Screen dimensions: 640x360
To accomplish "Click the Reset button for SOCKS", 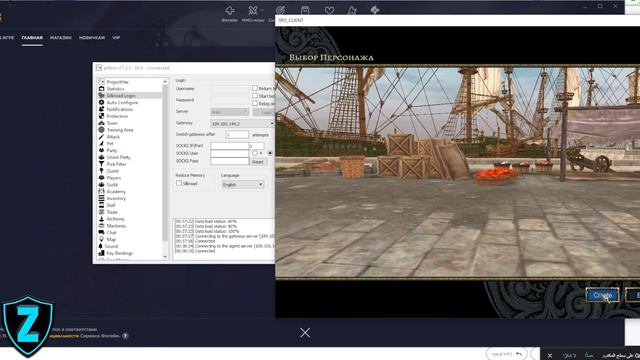I will click(x=258, y=162).
